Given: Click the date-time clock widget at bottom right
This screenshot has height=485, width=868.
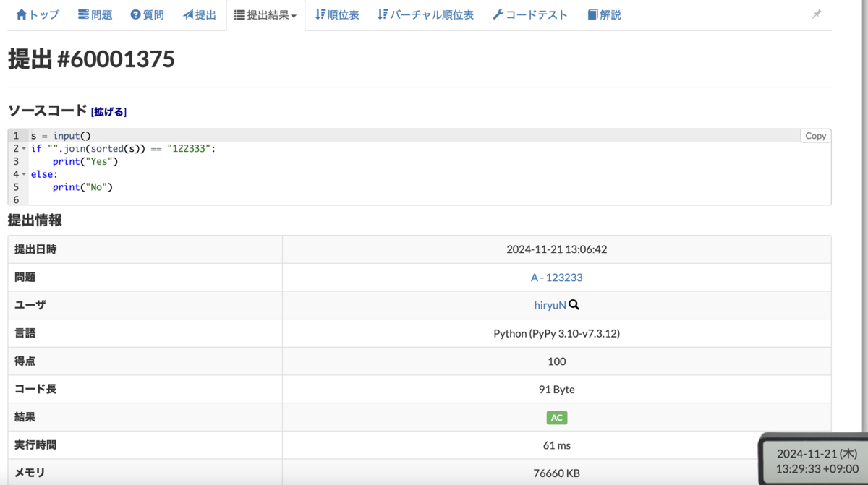Looking at the screenshot, I should tap(814, 460).
